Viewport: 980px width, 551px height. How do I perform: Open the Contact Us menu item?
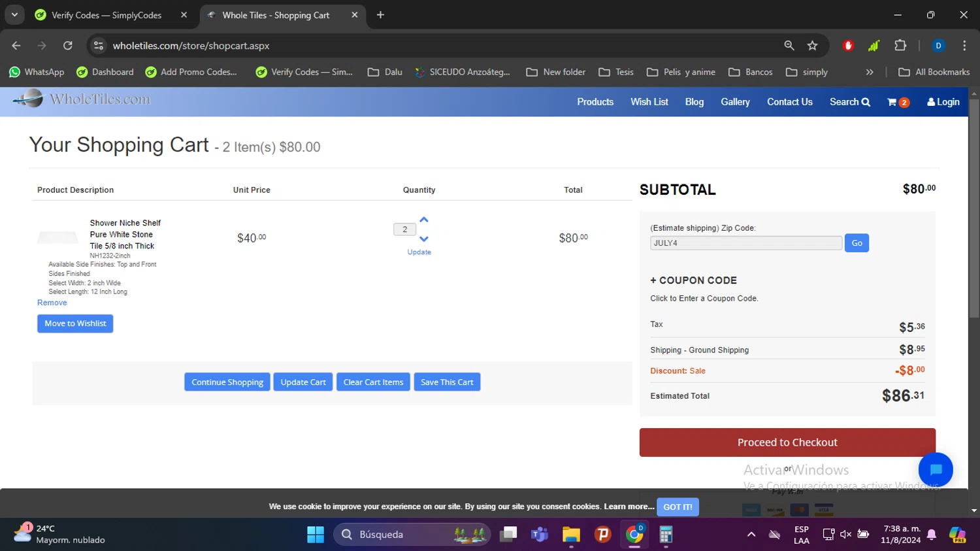point(790,102)
